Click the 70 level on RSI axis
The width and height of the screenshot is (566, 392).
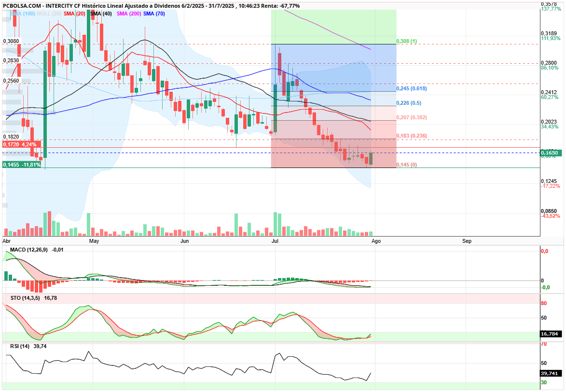544,344
